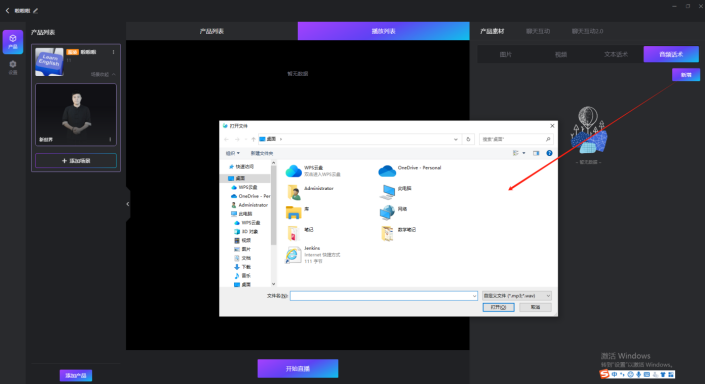
Task: Open the Learn English product's three-dot menu
Action: point(113,52)
